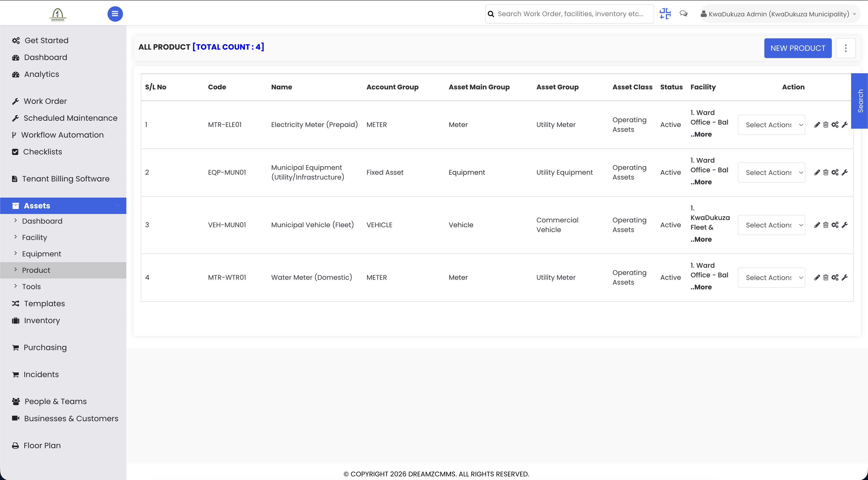Click the NEW PRODUCT button
The width and height of the screenshot is (868, 480).
pos(798,48)
